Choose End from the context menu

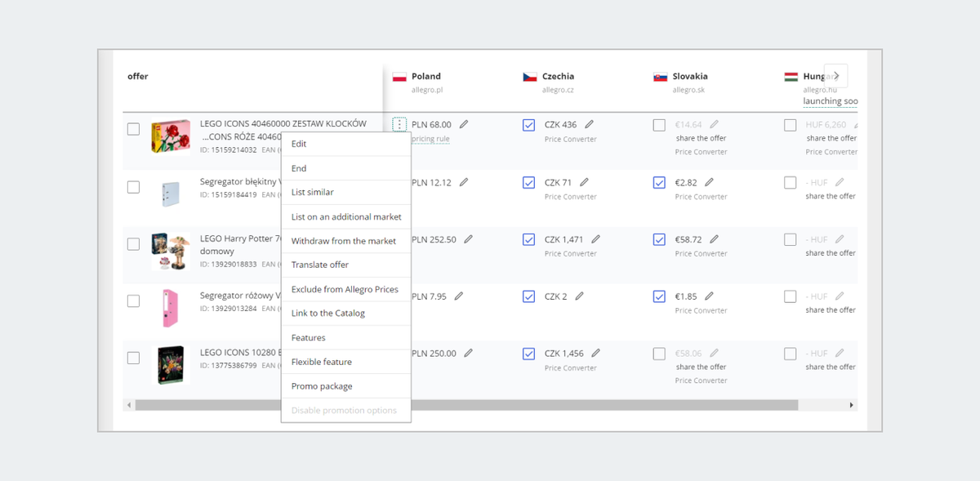[346, 168]
